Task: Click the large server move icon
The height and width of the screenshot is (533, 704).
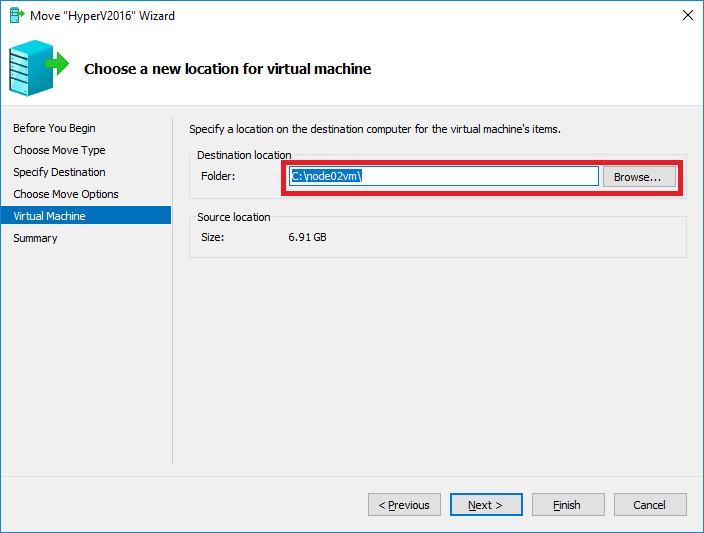Action: [39, 68]
